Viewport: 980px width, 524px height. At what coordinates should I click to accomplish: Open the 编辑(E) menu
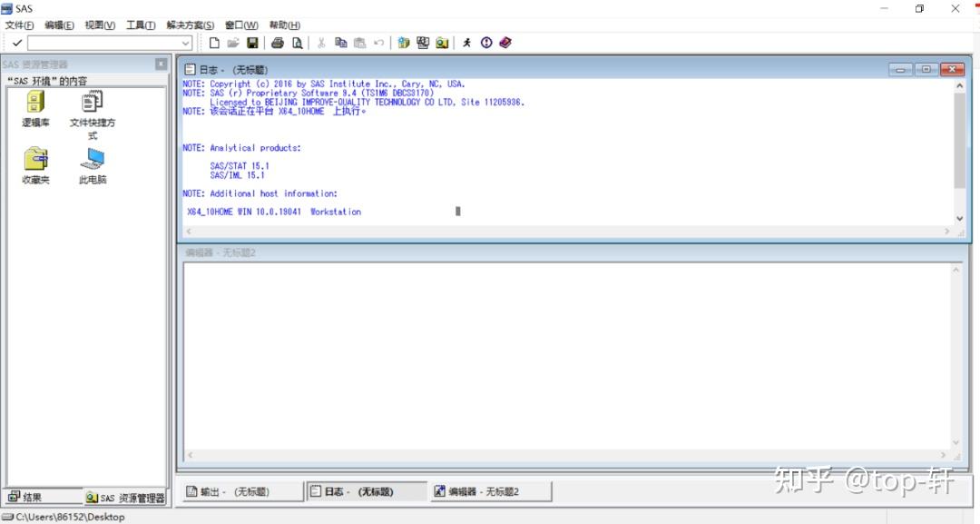tap(59, 25)
